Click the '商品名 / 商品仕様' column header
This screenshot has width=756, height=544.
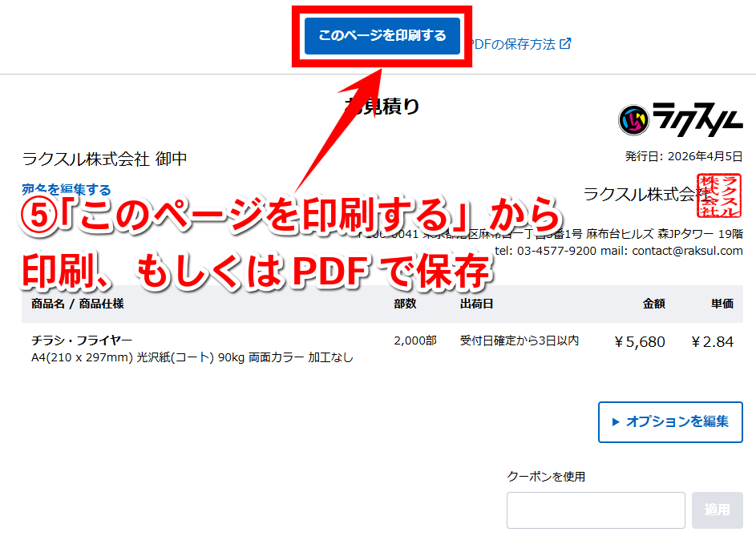(x=77, y=304)
